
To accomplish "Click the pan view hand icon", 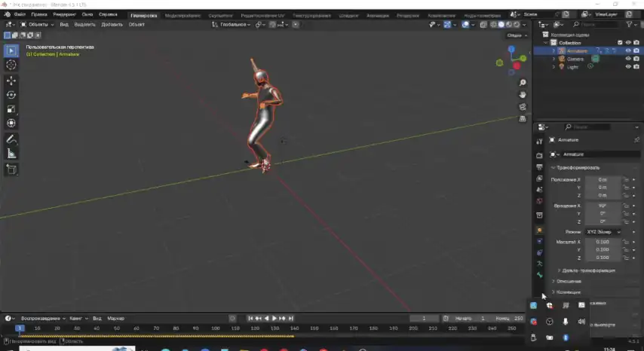I will 523,95.
